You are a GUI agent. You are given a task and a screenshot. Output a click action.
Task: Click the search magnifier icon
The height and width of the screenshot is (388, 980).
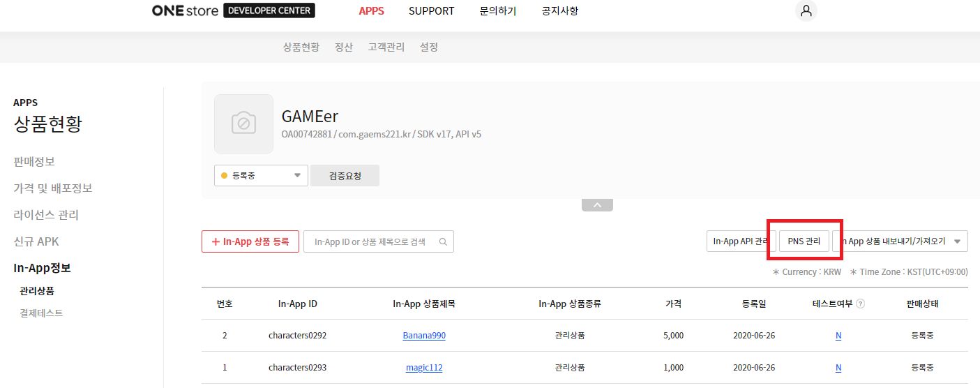443,241
